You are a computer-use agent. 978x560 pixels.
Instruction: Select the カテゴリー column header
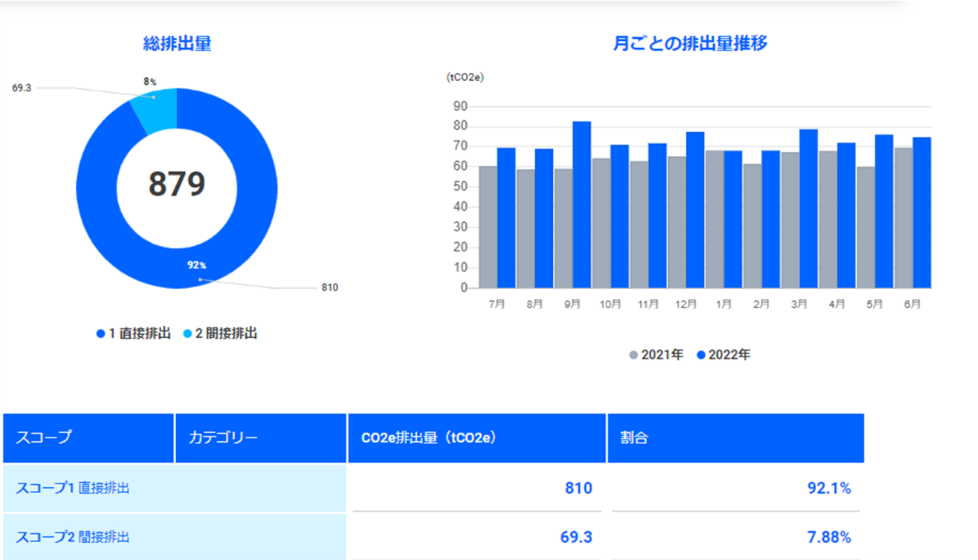(260, 437)
